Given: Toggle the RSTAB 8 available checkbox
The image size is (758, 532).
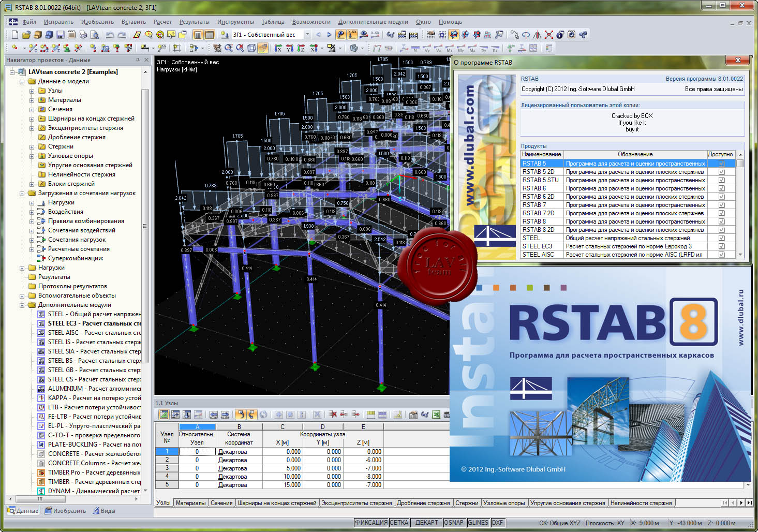Looking at the screenshot, I should (x=722, y=221).
